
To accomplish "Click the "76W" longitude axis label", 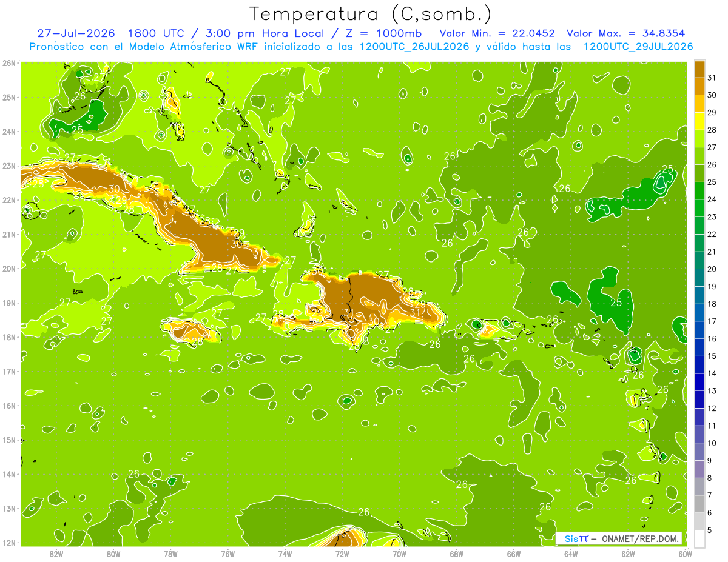I will point(227,554).
